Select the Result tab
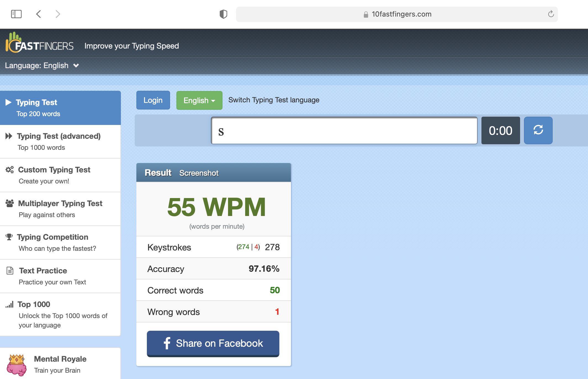Viewport: 588px width, 379px height. 158,173
